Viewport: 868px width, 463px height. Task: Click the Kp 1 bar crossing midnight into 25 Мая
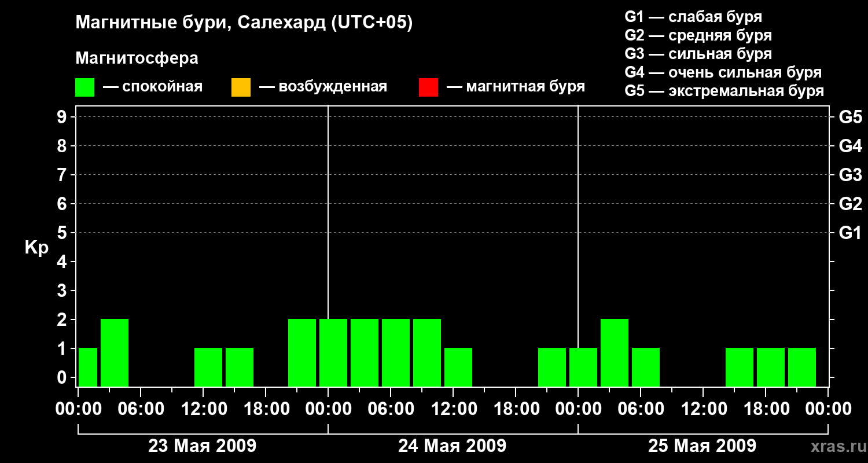pos(583,367)
